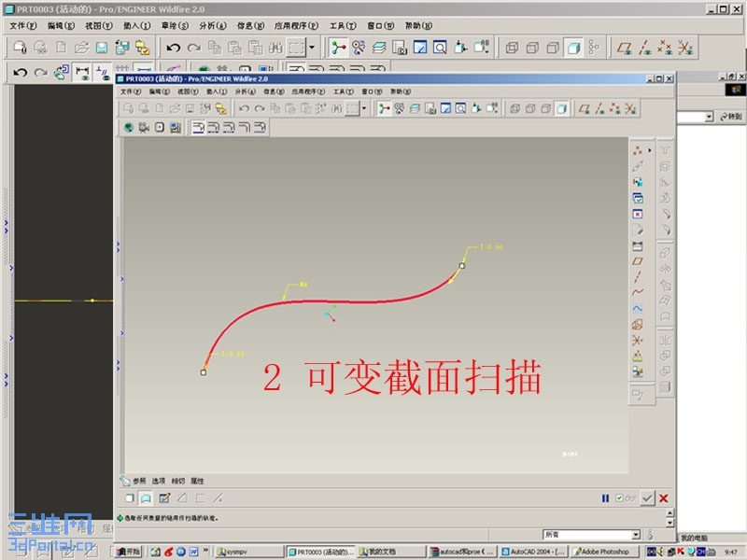Click datum plane tool in right toolbar
This screenshot has height=560, width=747.
[638, 261]
